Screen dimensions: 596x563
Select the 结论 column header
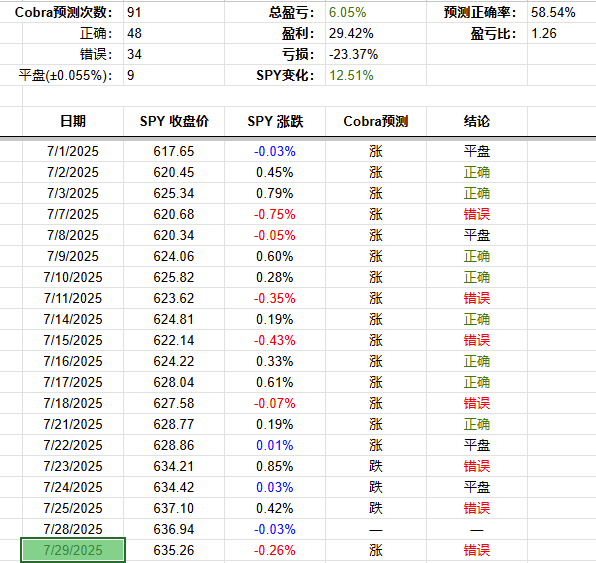[477, 121]
